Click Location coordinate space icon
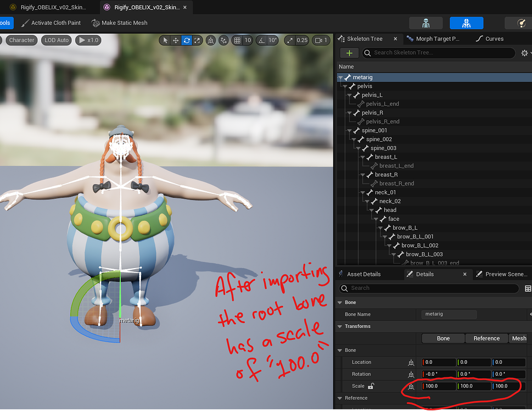 (x=411, y=363)
